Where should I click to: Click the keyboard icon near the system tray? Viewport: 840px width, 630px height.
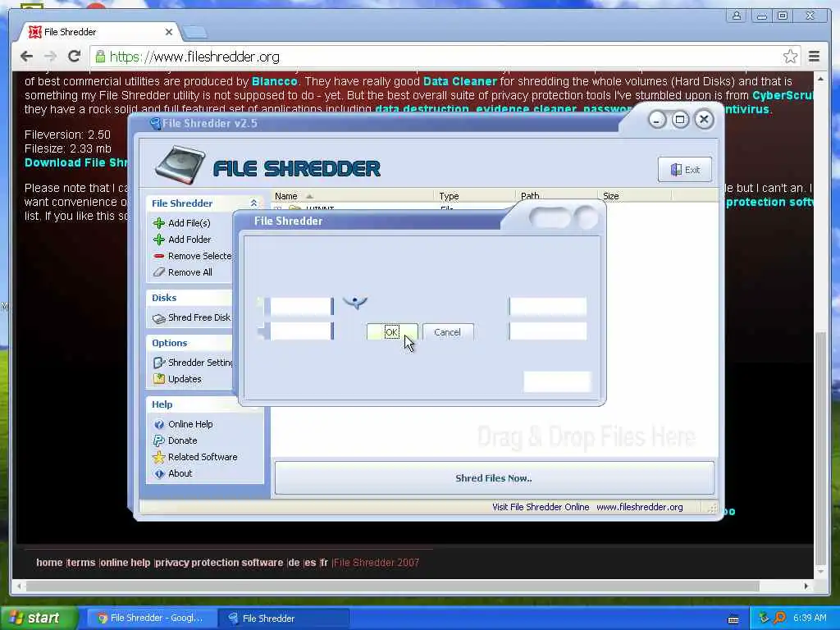(733, 620)
